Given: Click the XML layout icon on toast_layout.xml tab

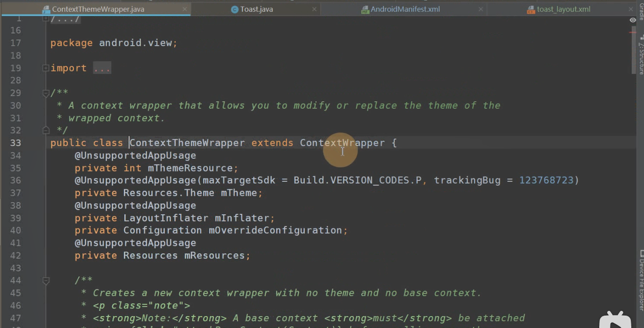Looking at the screenshot, I should [531, 9].
